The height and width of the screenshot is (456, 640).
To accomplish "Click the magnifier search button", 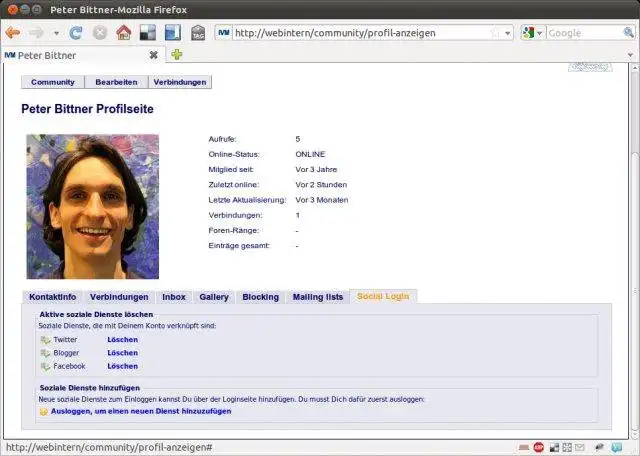I will pyautogui.click(x=629, y=33).
